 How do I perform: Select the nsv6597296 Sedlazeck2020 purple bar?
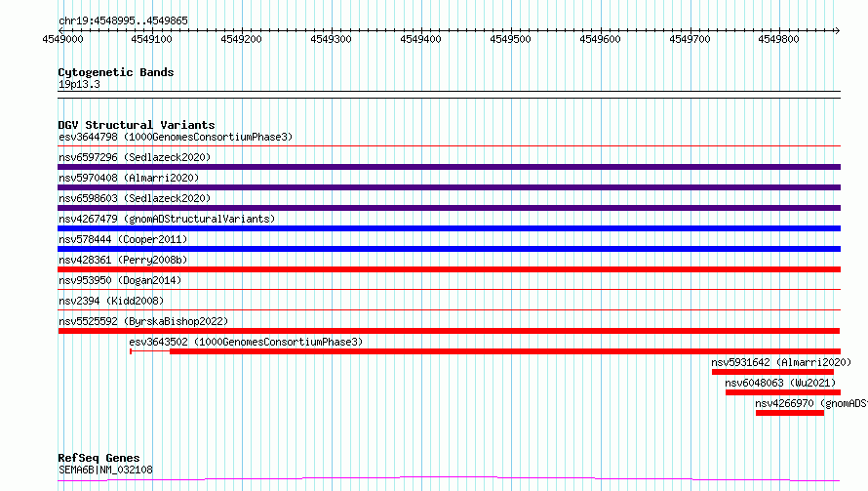[449, 167]
